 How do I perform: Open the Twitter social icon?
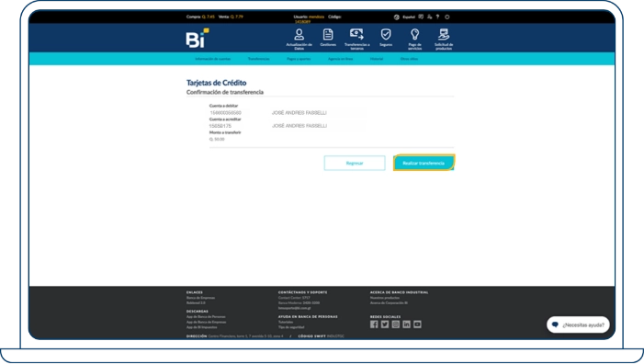point(385,324)
